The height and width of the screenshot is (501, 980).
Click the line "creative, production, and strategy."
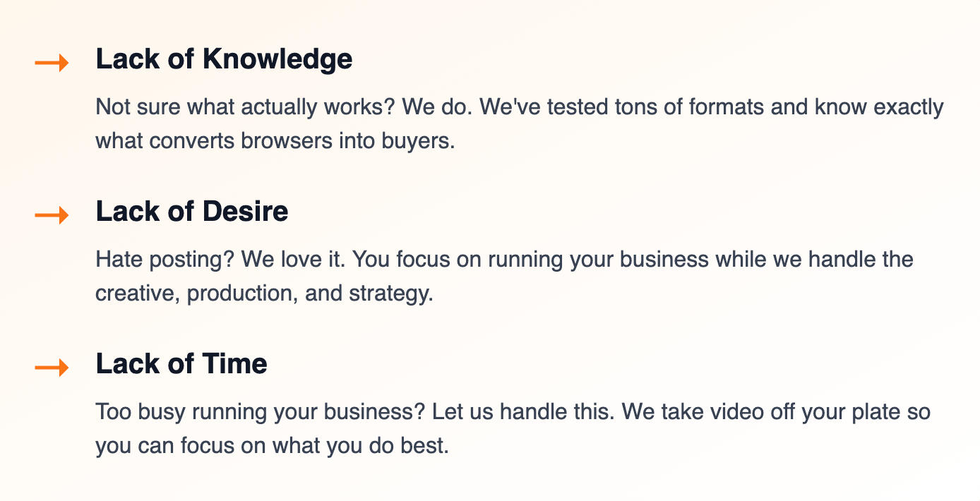[x=264, y=293]
